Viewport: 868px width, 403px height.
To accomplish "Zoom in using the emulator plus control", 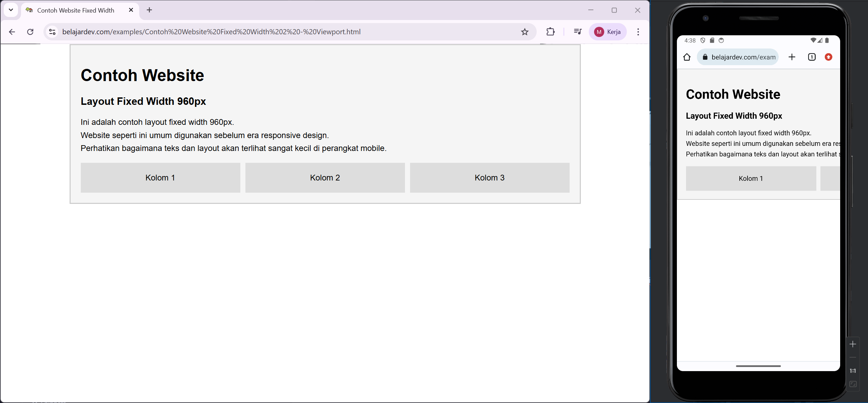I will pyautogui.click(x=853, y=344).
